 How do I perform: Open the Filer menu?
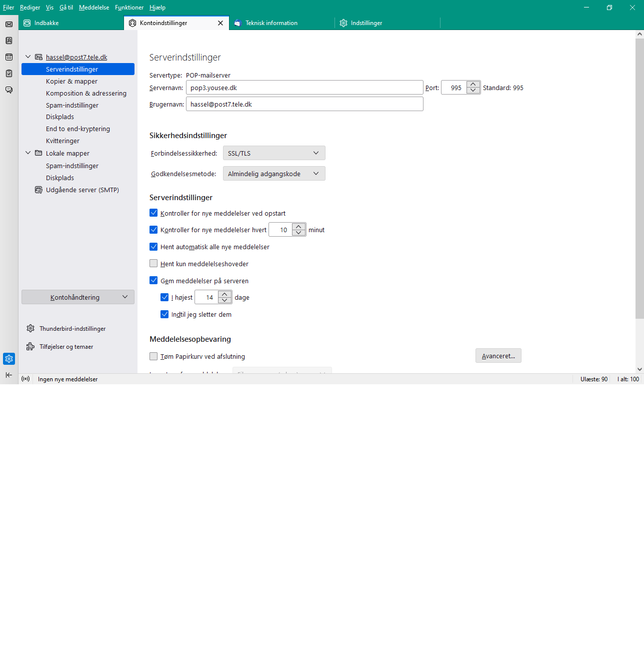click(8, 8)
